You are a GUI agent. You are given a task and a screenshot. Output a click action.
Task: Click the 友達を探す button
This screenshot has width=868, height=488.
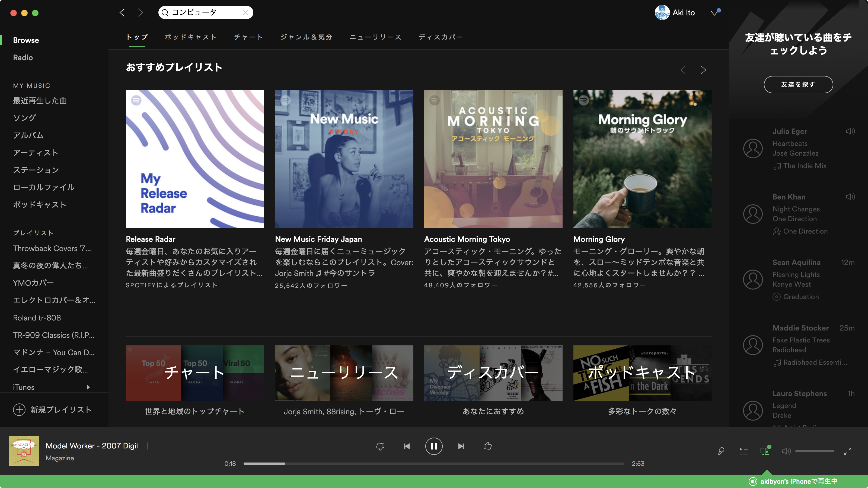click(798, 85)
